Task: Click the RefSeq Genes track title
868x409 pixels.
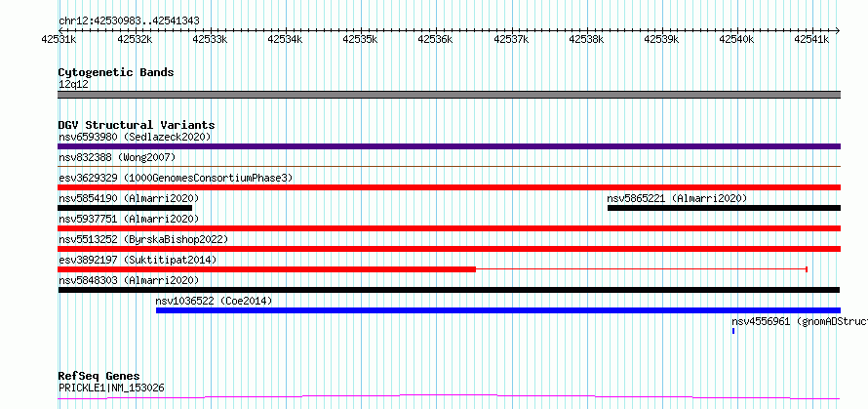Action: click(x=99, y=376)
